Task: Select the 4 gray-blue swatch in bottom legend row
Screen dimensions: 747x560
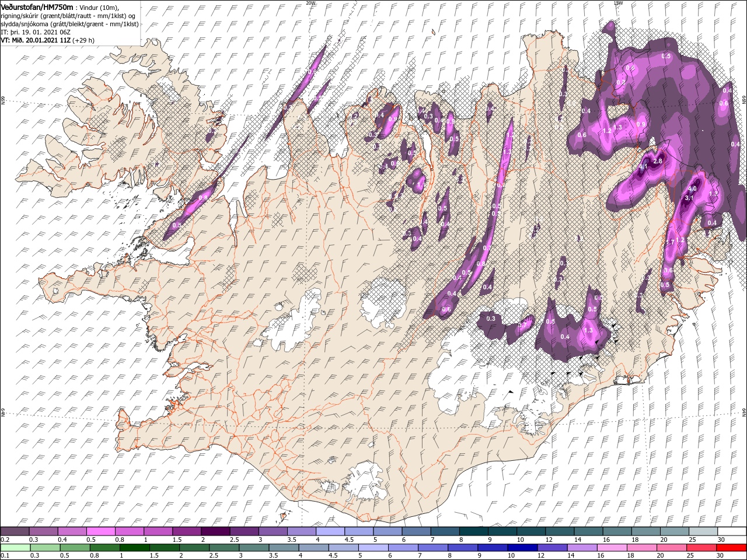Action: [x=313, y=548]
